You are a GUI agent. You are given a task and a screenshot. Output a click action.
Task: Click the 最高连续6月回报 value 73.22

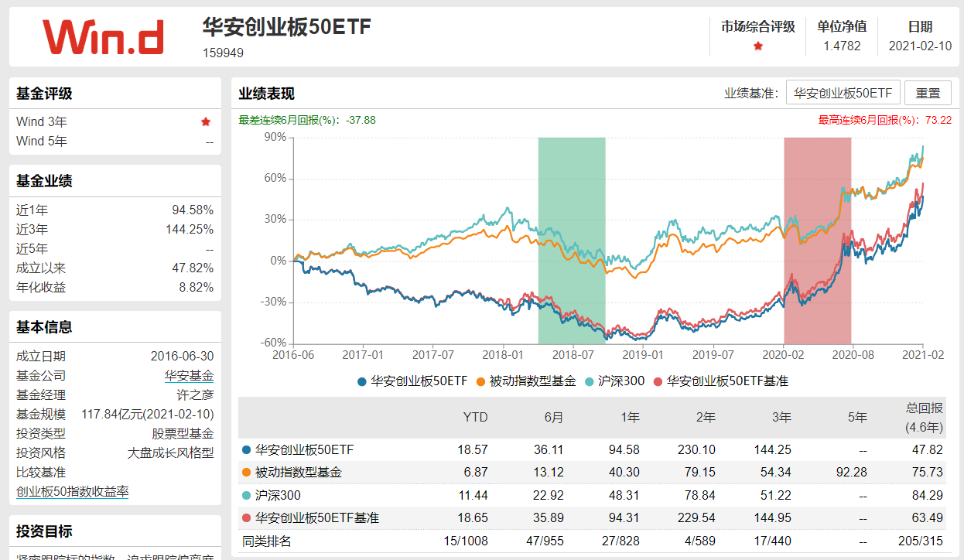938,120
